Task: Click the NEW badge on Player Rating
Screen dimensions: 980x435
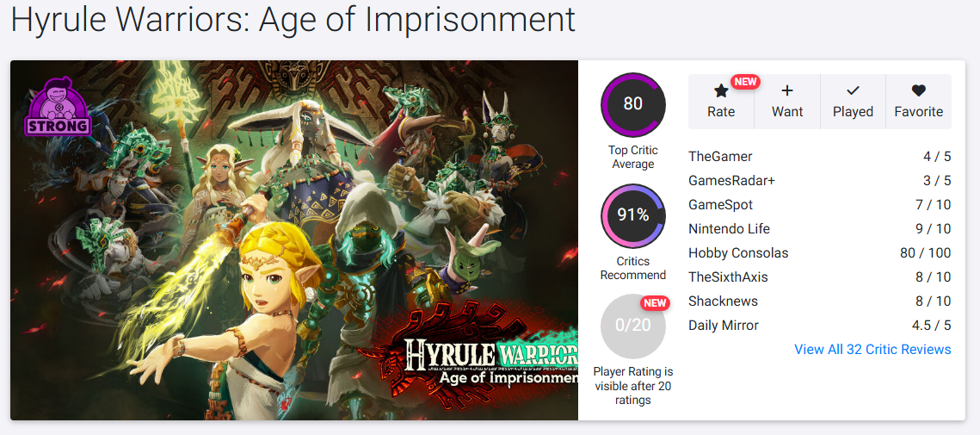Action: (656, 303)
